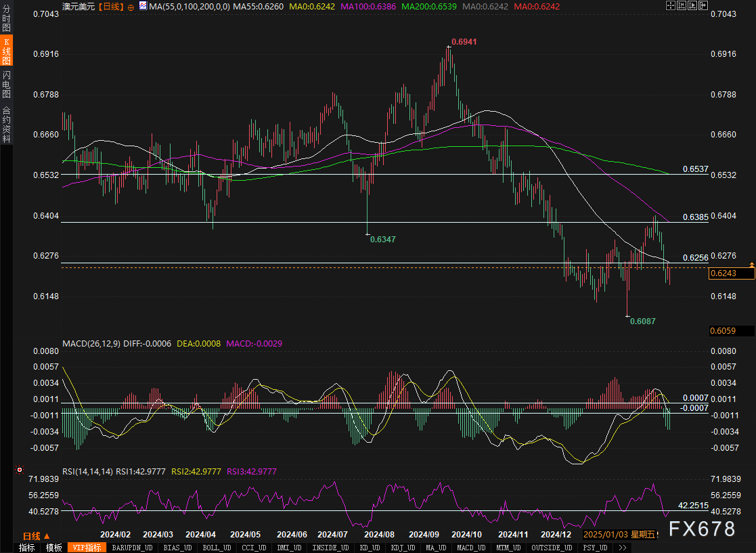Image resolution: width=756 pixels, height=553 pixels.
Task: Click the orange circled-plus icon near 日线
Action: [x=131, y=7]
